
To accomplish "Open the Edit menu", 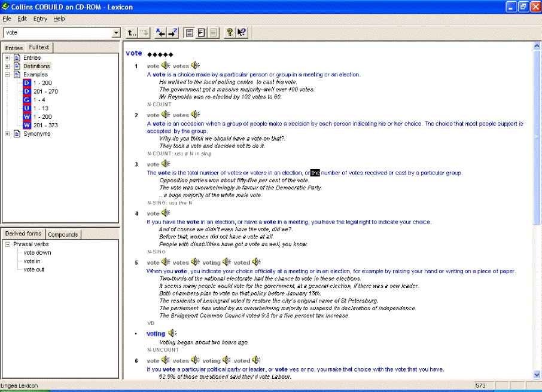I will [22, 19].
